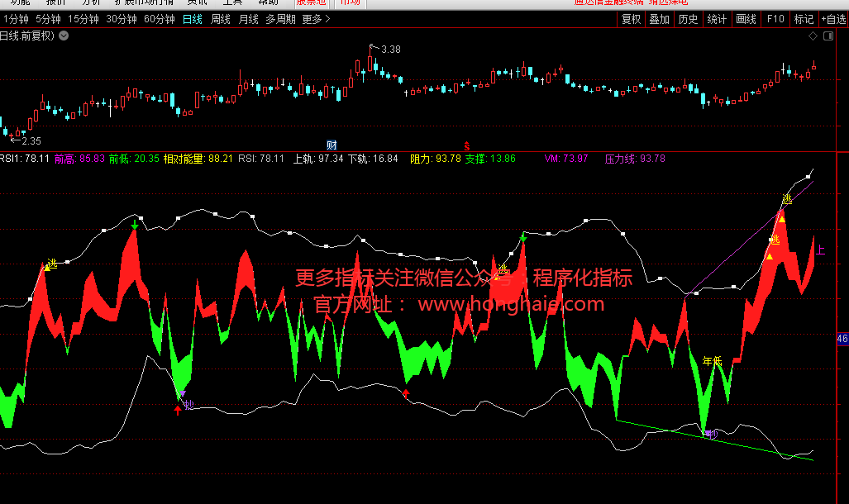This screenshot has height=504, width=849.
Task: Click the green down arrow at first peak
Action: pyautogui.click(x=135, y=225)
